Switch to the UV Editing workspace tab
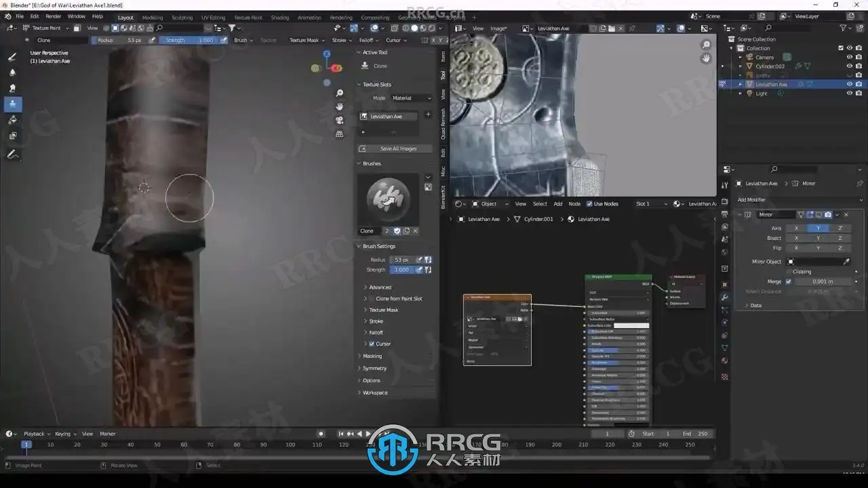 (213, 18)
